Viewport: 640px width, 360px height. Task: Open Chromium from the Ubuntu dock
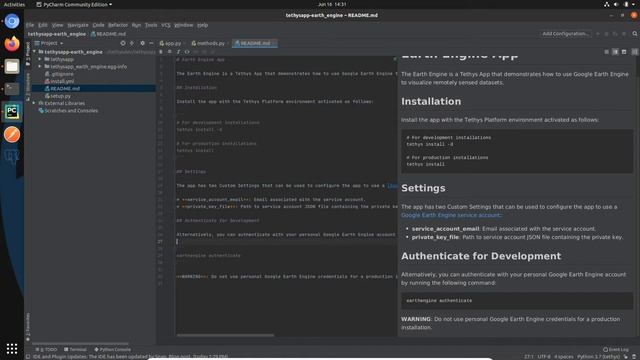pyautogui.click(x=12, y=21)
